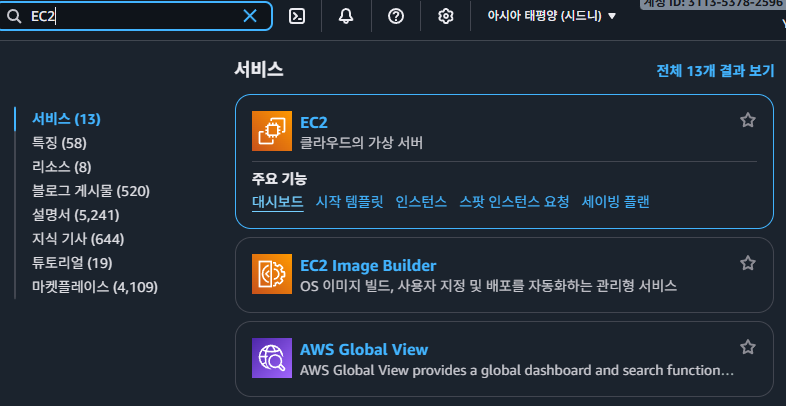Click the EC2 Image Builder icon
This screenshot has width=786, height=406.
tap(272, 274)
